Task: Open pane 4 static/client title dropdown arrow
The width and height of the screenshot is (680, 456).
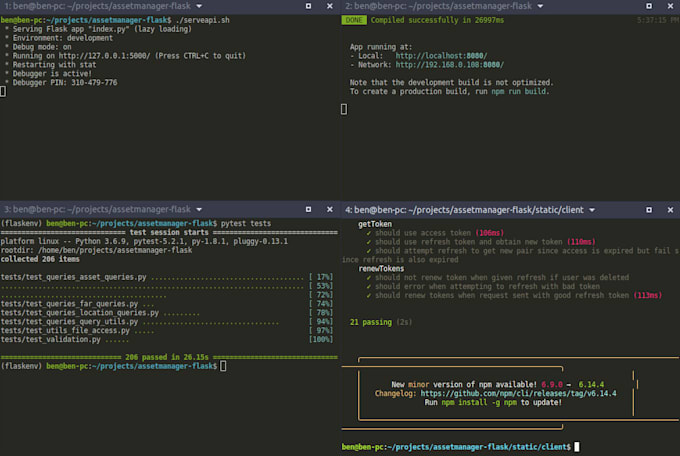Action: pyautogui.click(x=592, y=210)
